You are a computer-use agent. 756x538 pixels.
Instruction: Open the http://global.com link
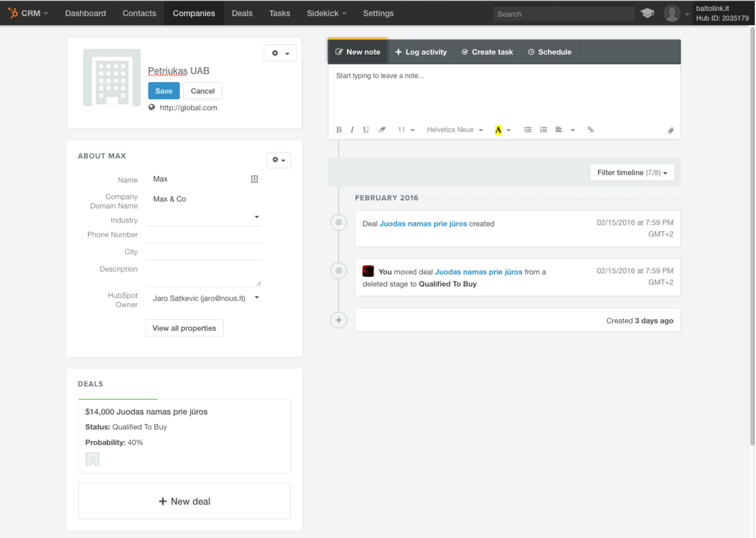(x=188, y=108)
